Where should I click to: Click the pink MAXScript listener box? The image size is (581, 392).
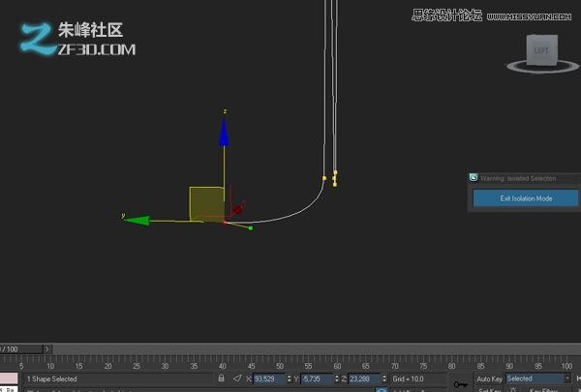pyautogui.click(x=9, y=378)
